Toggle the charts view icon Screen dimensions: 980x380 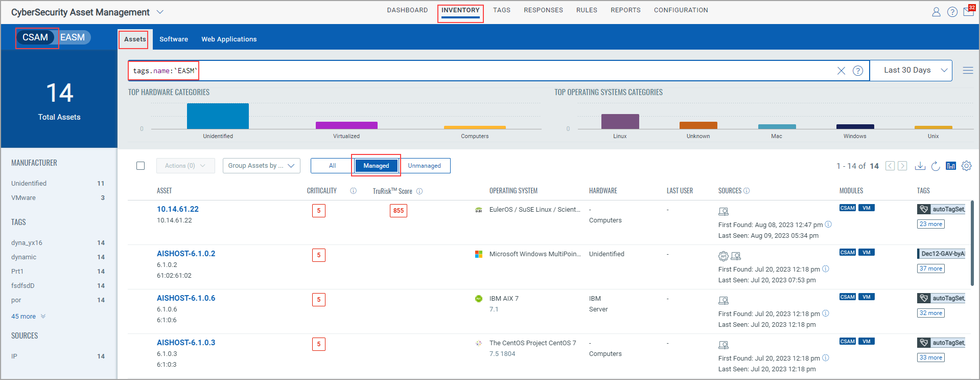coord(951,166)
